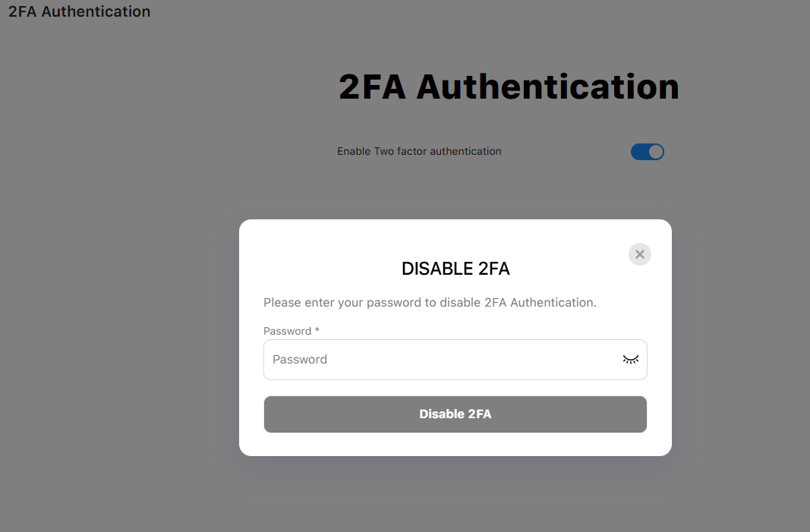
Task: Click the round gray close button
Action: [640, 254]
